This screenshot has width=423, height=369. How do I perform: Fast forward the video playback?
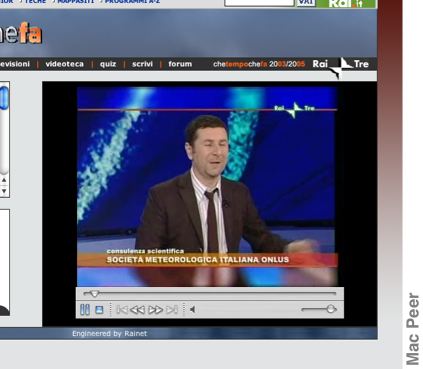pyautogui.click(x=155, y=310)
